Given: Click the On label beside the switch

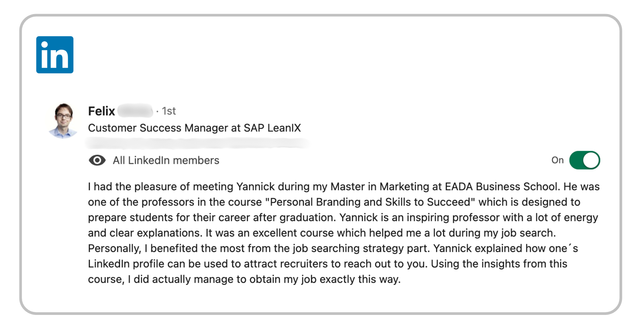Looking at the screenshot, I should (557, 160).
